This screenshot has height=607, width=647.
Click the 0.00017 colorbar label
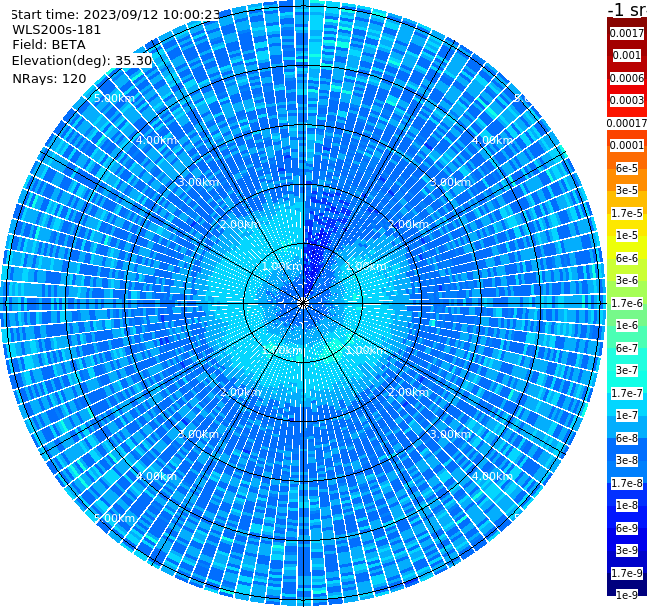[x=627, y=123]
